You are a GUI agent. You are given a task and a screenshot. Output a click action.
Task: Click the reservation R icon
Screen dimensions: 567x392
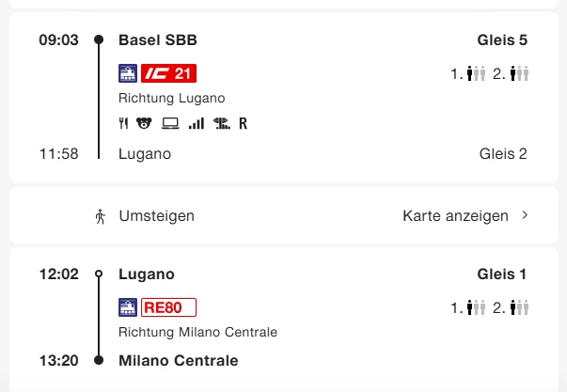(244, 123)
